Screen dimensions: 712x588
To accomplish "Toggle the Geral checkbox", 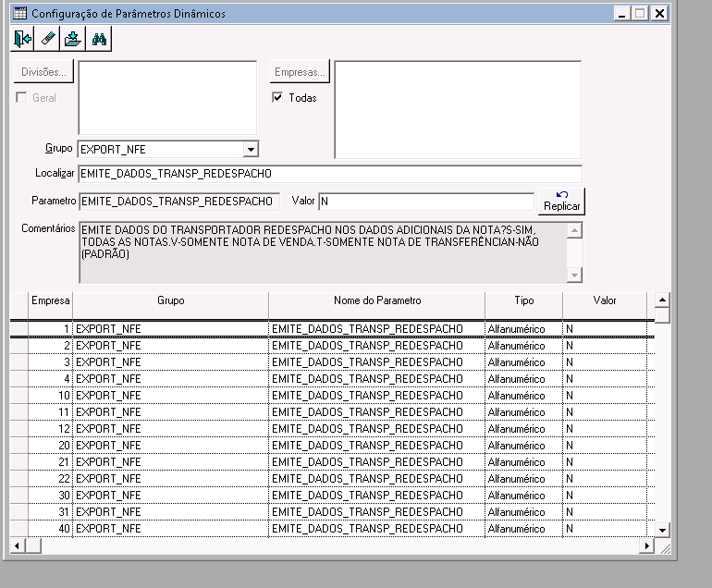I will click(x=21, y=98).
